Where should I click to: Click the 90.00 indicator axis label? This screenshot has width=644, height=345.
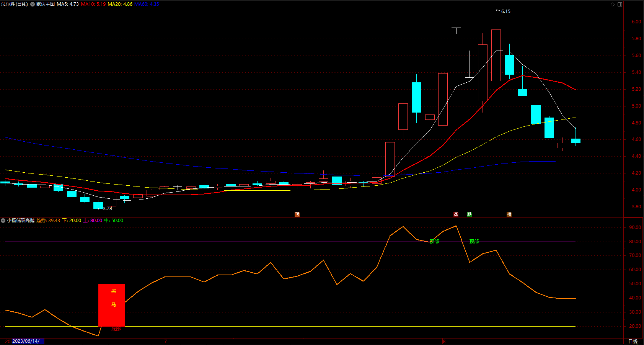[x=635, y=227]
